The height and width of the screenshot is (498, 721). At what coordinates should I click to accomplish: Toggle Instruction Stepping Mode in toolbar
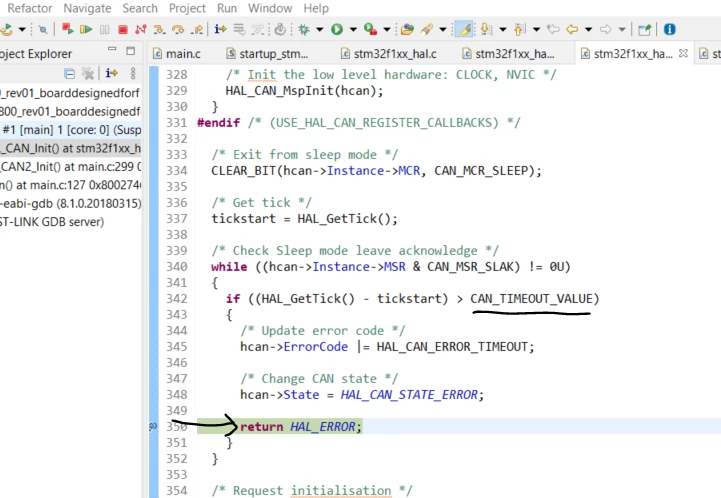(220, 29)
